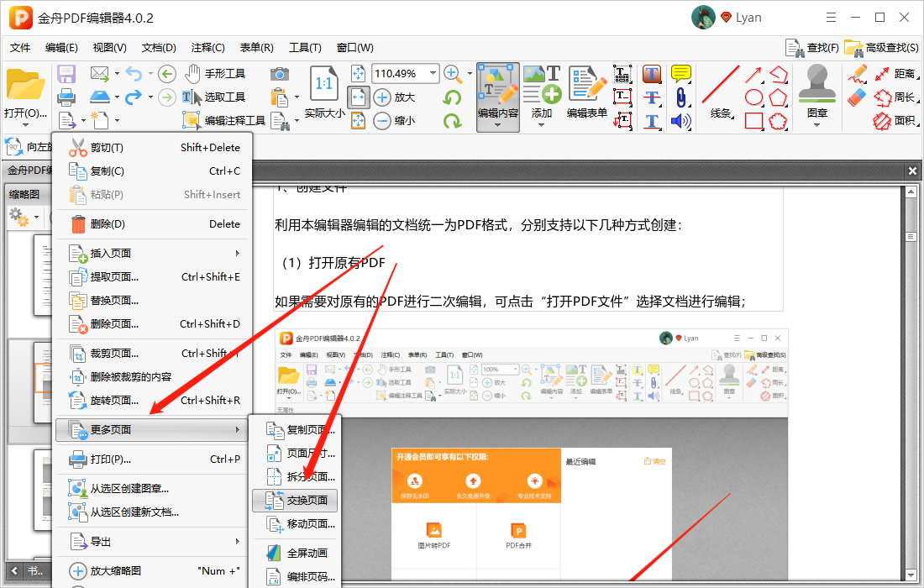
Task: Click the user avatar Lyan
Action: 702,18
